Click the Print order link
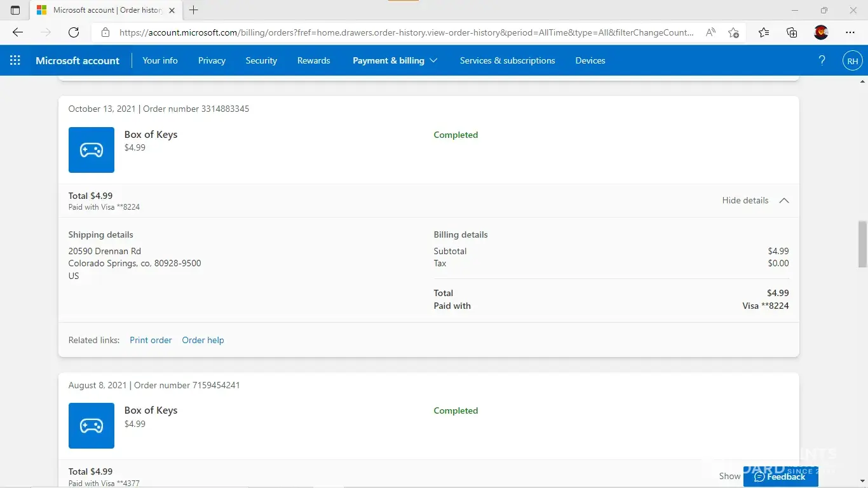 [x=151, y=340]
